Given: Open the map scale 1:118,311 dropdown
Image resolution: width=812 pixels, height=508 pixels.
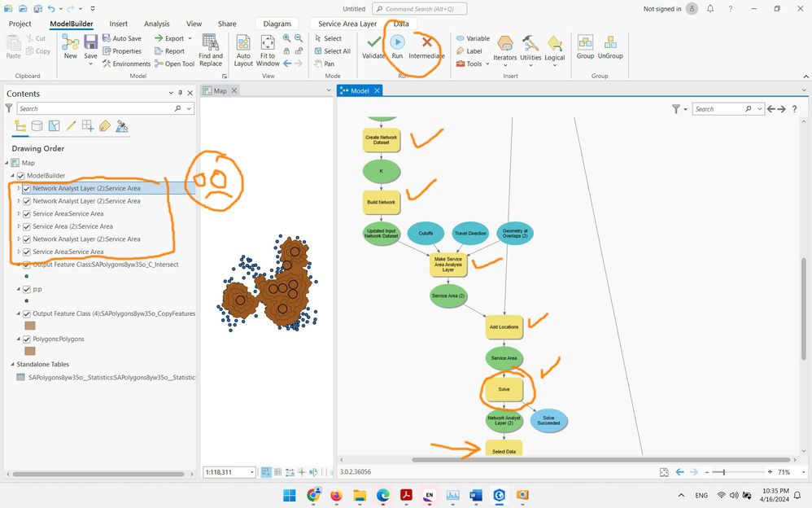Looking at the screenshot, I should [x=252, y=472].
